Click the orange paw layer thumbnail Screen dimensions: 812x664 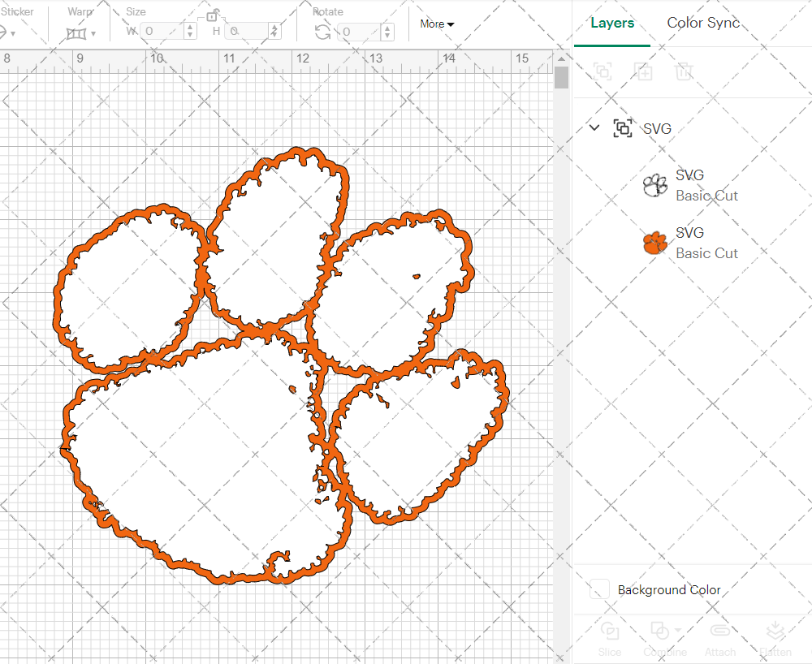point(654,242)
